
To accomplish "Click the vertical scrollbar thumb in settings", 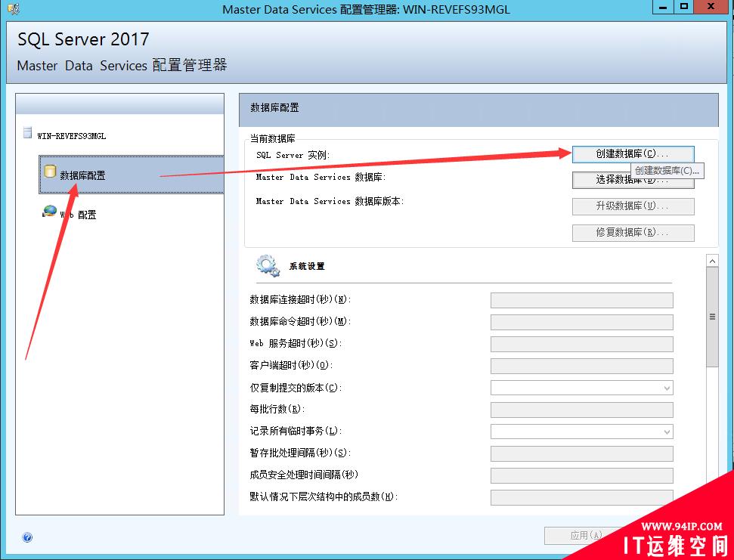I will coord(712,317).
